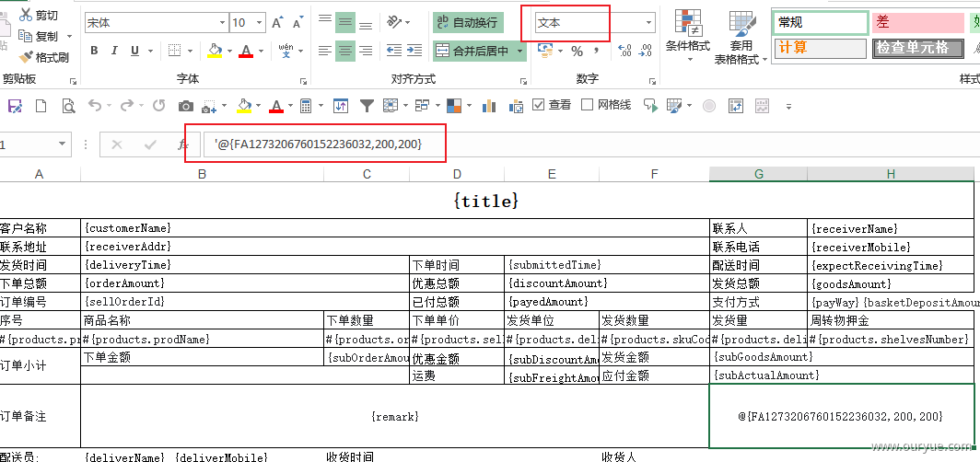Open Format as Table (套用表格格式)
This screenshot has height=462, width=980.
(741, 38)
